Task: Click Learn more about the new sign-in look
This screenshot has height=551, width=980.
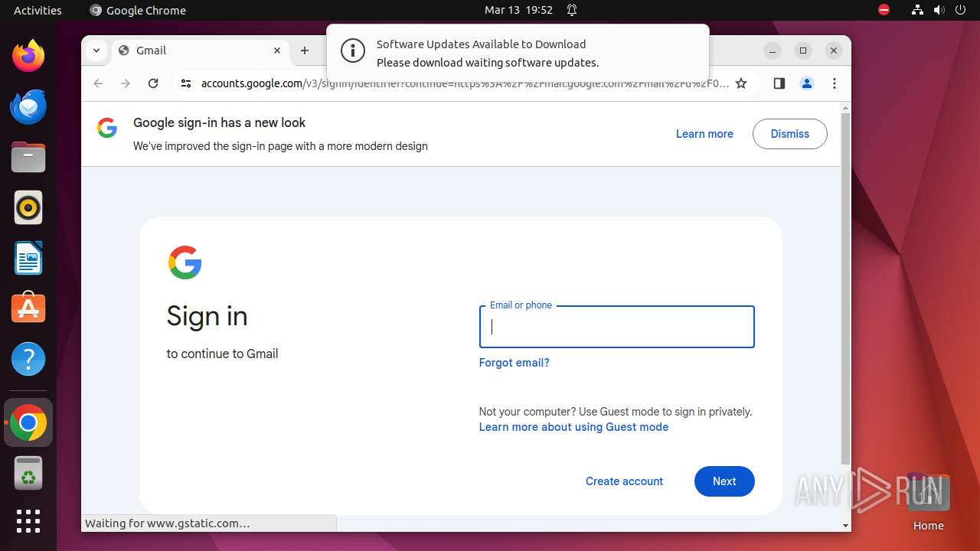Action: 704,134
